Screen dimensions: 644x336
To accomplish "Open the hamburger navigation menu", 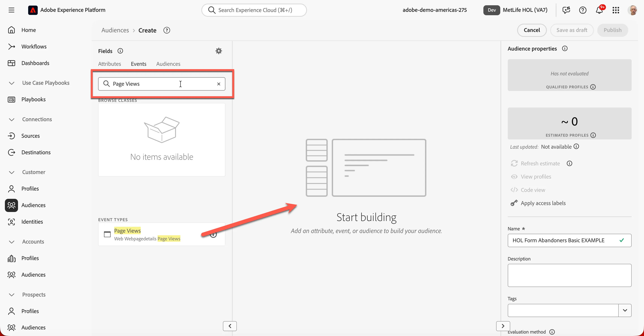I will (x=11, y=10).
